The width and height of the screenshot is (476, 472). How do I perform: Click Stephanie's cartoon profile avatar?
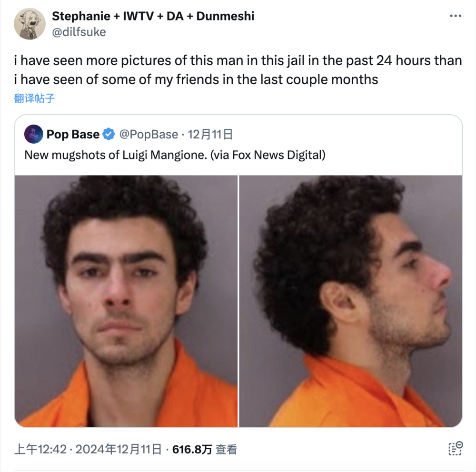coord(30,24)
